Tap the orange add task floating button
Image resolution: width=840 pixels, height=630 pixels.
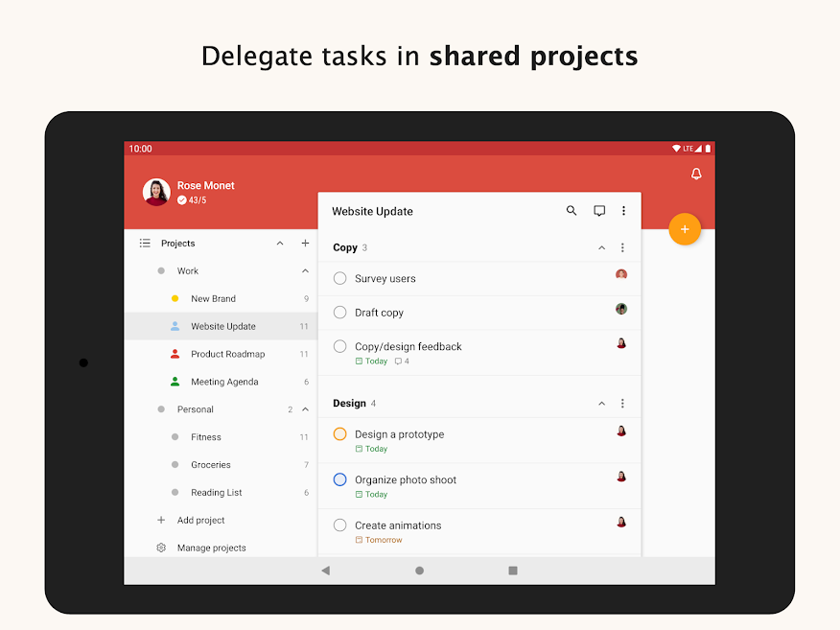tap(685, 229)
